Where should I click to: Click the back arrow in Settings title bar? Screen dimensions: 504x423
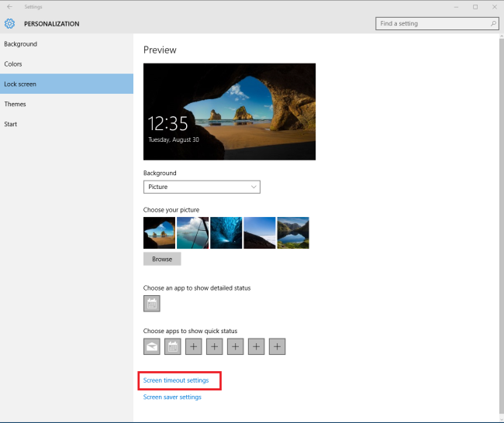point(9,7)
